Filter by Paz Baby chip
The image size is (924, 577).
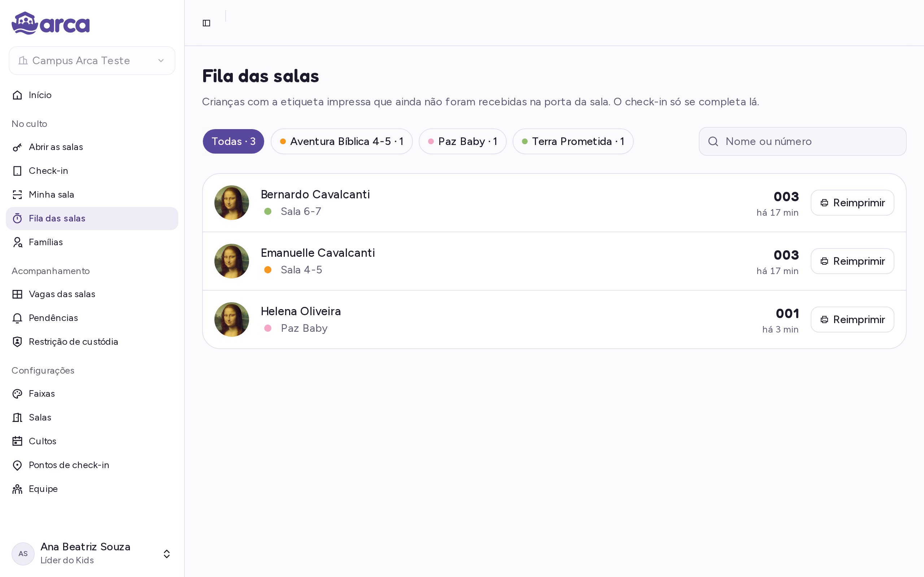462,142
